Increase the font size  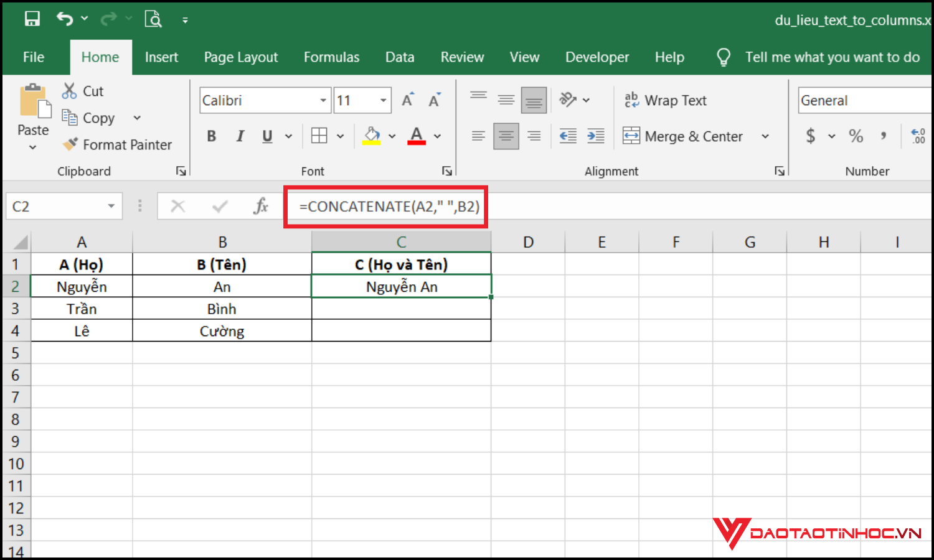point(408,100)
